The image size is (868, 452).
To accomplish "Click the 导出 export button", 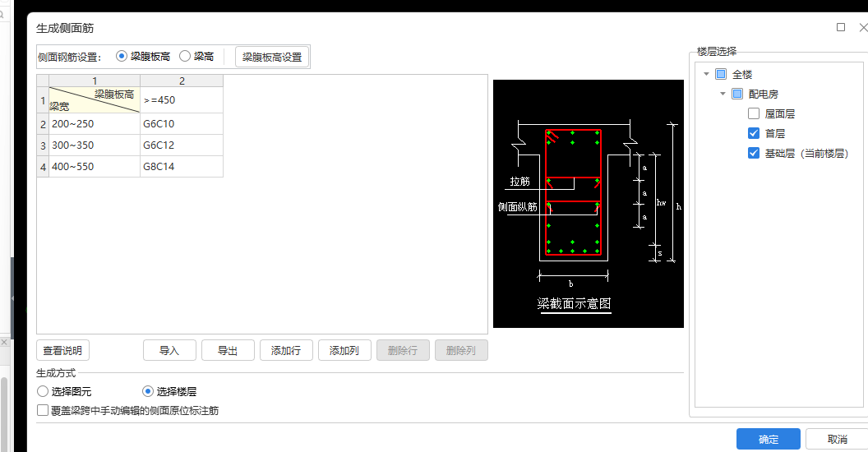I will (228, 350).
